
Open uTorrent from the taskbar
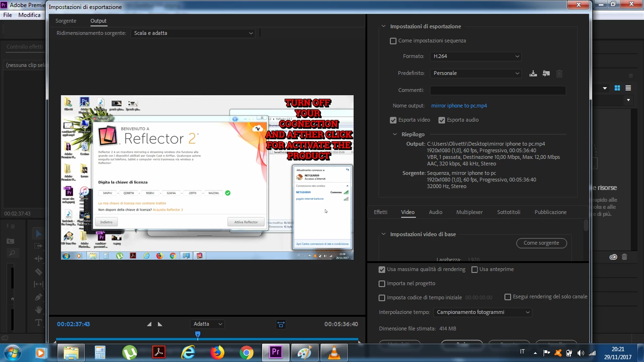(x=130, y=353)
